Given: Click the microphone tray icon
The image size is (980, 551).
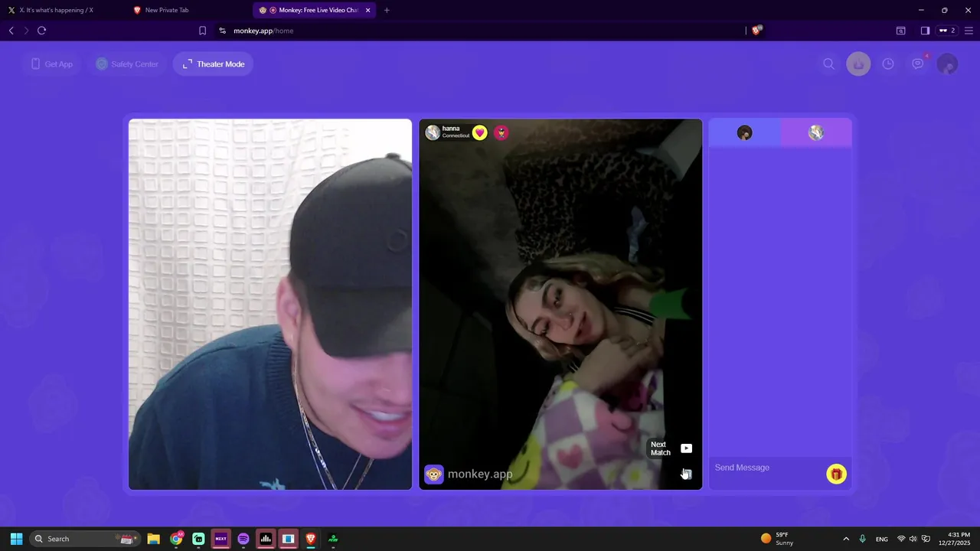Looking at the screenshot, I should tap(863, 539).
